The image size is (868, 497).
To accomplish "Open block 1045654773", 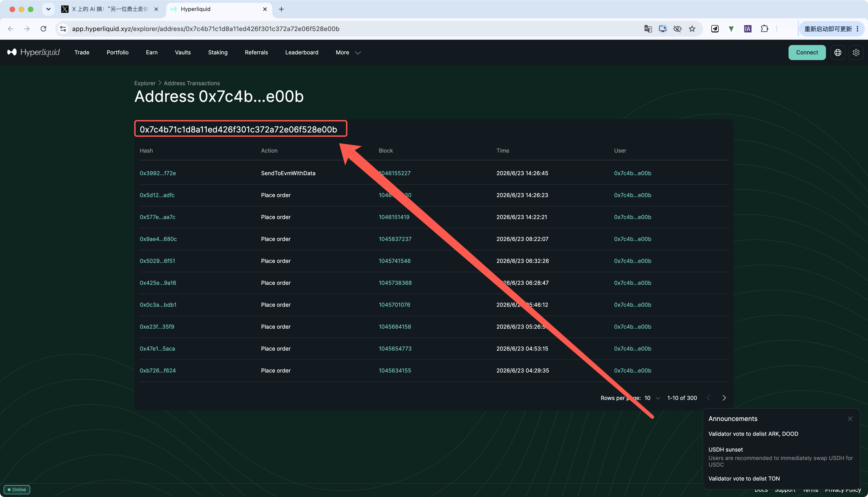I will [395, 349].
